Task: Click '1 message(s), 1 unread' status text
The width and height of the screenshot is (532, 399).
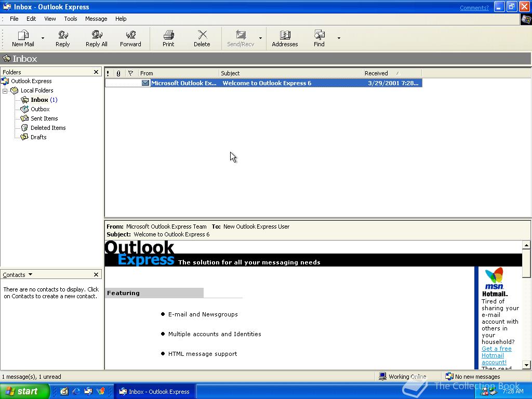Action: pos(32,377)
